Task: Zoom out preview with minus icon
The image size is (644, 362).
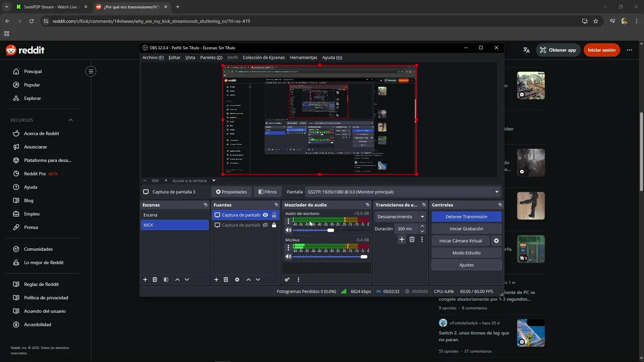Action: pos(144,180)
